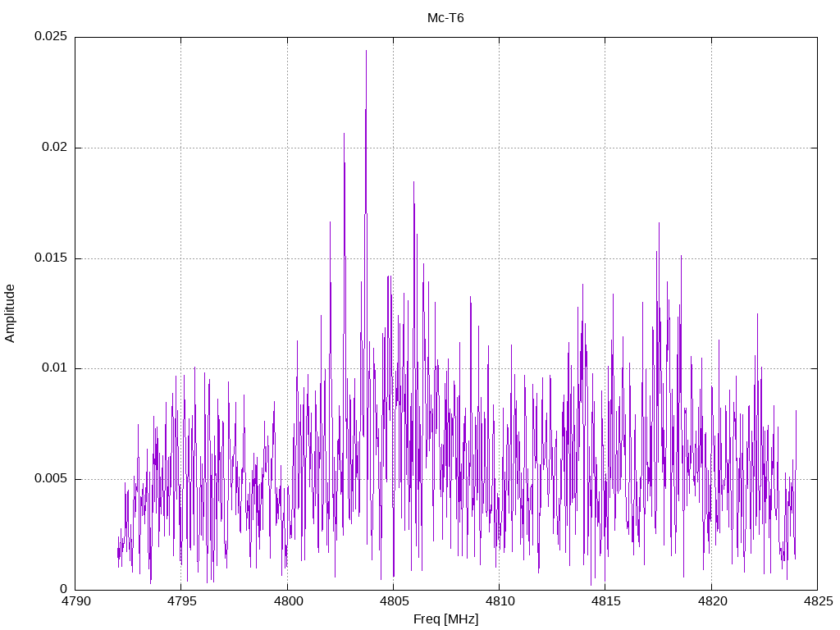The image size is (840, 630).
Task: Select the Freq [MHz] x-axis label
Action: (x=445, y=619)
